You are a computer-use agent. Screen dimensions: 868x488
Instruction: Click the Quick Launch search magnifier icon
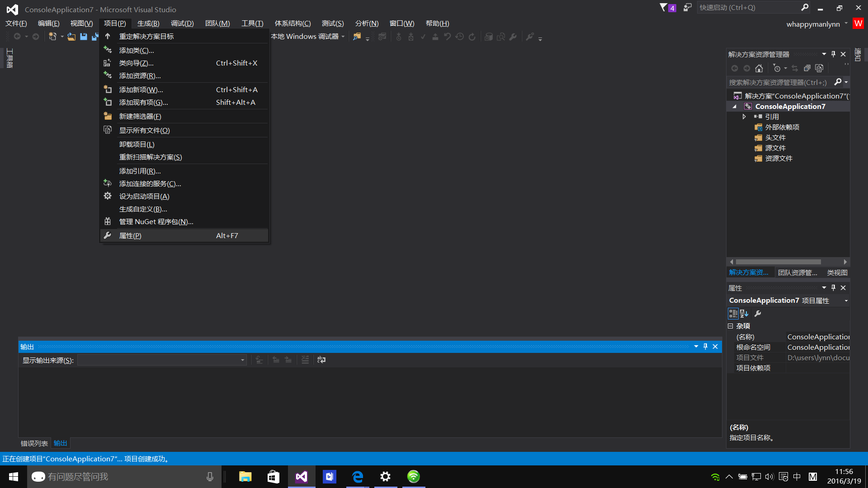[x=805, y=8]
